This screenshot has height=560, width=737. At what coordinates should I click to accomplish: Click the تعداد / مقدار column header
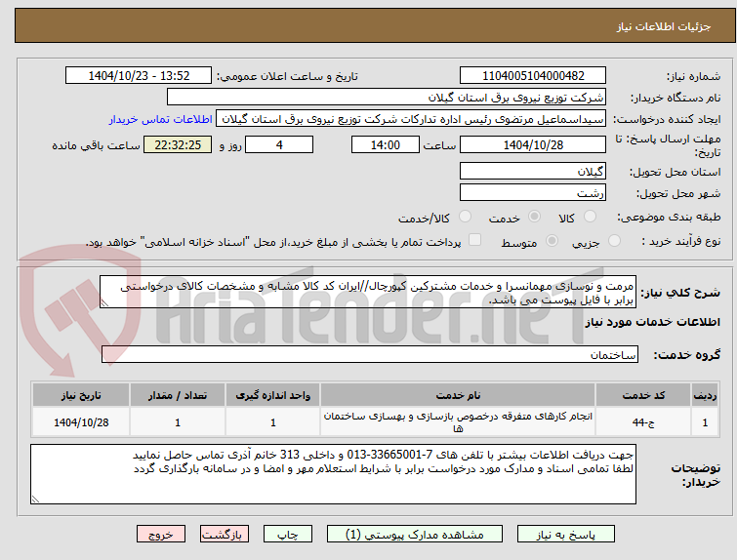178,395
